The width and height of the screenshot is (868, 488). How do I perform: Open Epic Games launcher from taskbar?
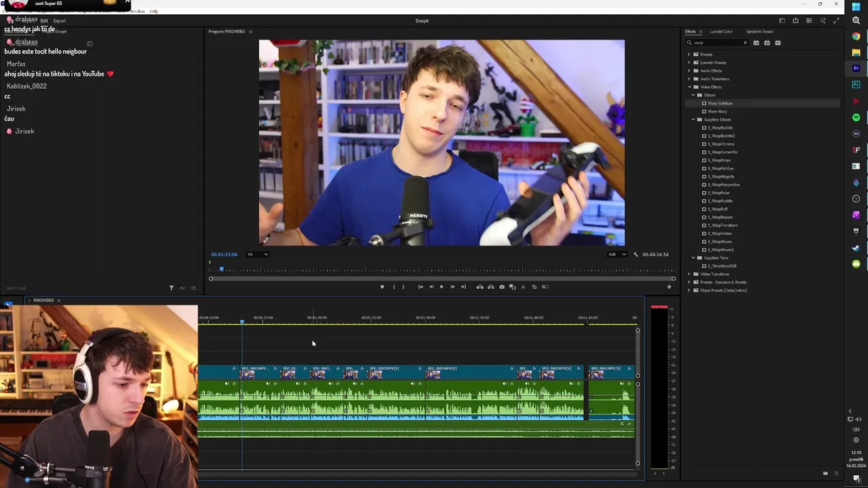856,231
